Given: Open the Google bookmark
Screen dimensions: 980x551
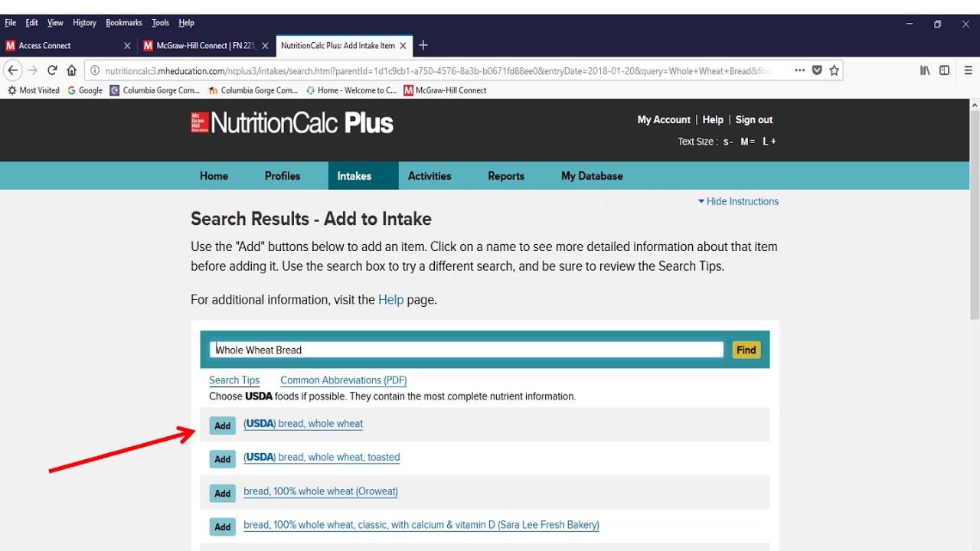Looking at the screenshot, I should pyautogui.click(x=85, y=90).
